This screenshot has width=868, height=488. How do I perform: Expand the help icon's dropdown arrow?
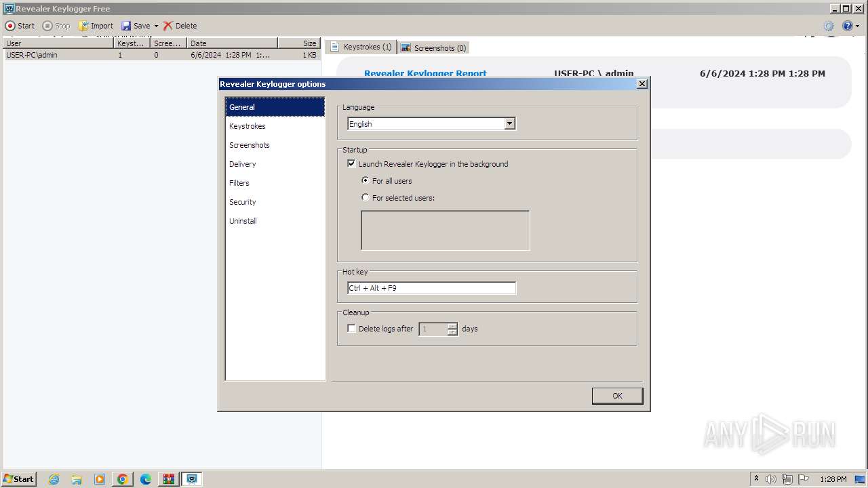[x=857, y=26]
